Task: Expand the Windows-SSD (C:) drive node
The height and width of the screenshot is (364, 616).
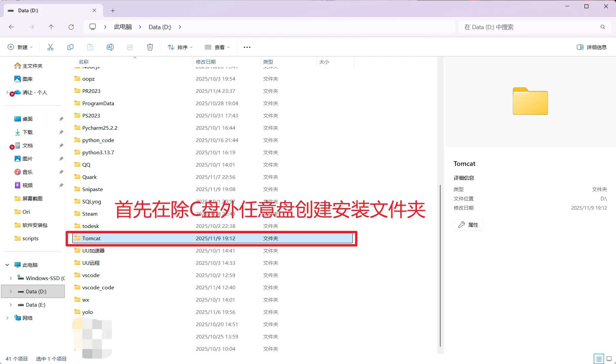Action: point(11,278)
